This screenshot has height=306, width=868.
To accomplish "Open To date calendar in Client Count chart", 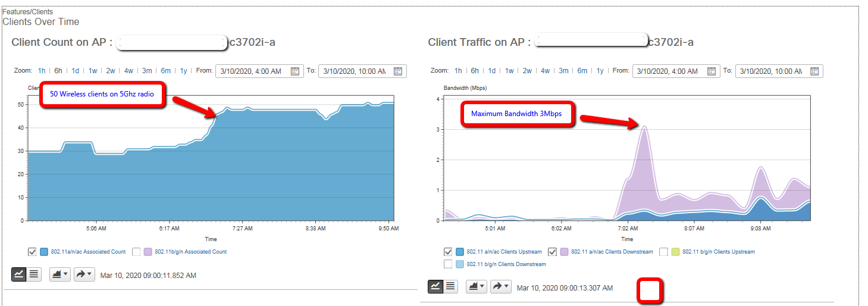I will (x=398, y=71).
